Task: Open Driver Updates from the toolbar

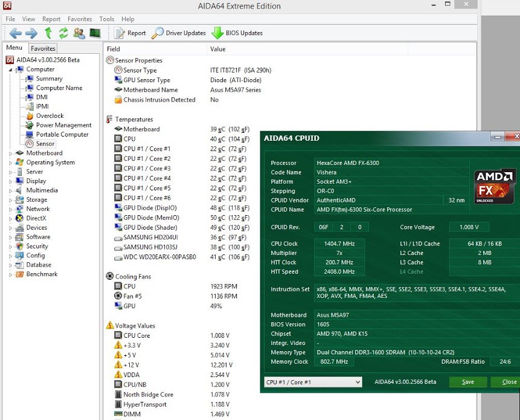Action: (179, 33)
